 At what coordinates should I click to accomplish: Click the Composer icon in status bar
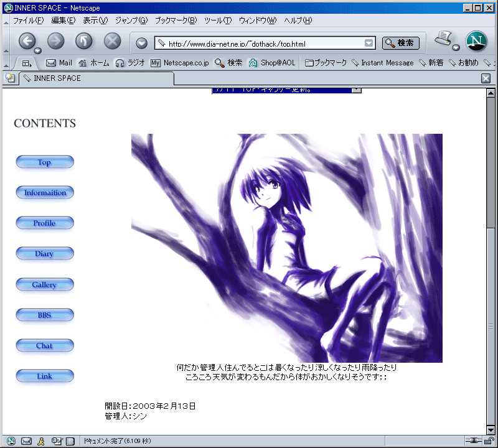tap(57, 441)
